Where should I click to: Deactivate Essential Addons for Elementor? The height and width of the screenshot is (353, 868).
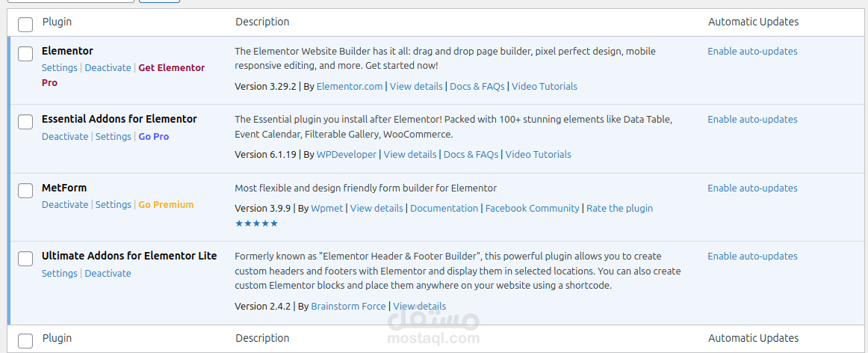point(65,136)
